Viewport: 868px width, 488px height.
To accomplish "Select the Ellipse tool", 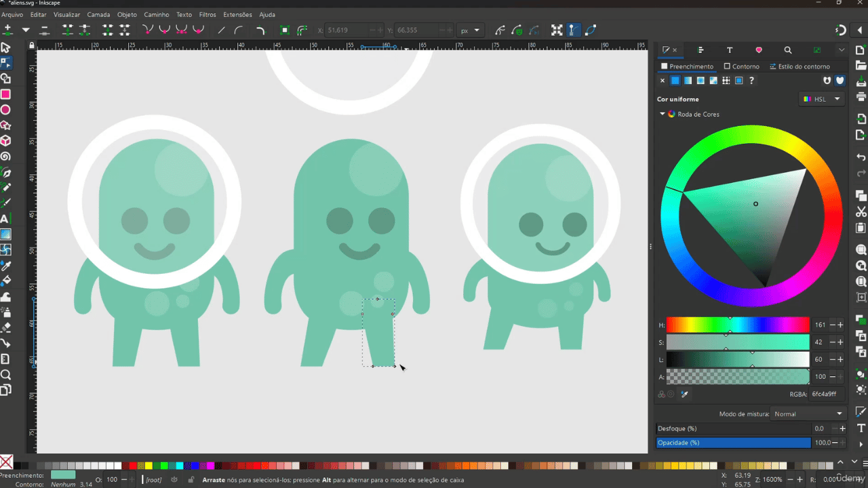I will click(5, 110).
